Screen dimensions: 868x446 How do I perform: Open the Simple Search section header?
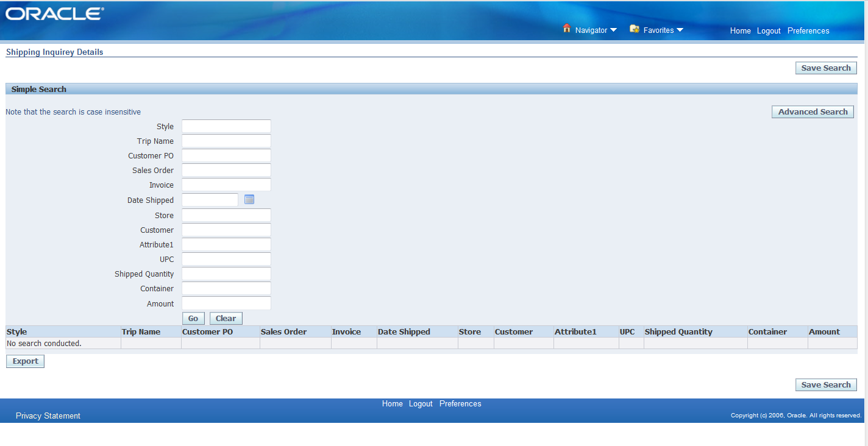click(x=38, y=89)
